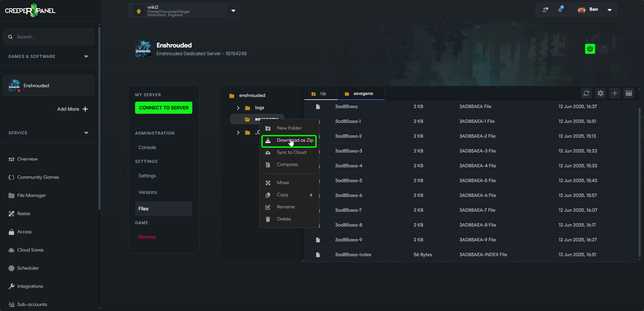This screenshot has width=644, height=311.
Task: Click the file list scrollbar
Action: (x=639, y=182)
